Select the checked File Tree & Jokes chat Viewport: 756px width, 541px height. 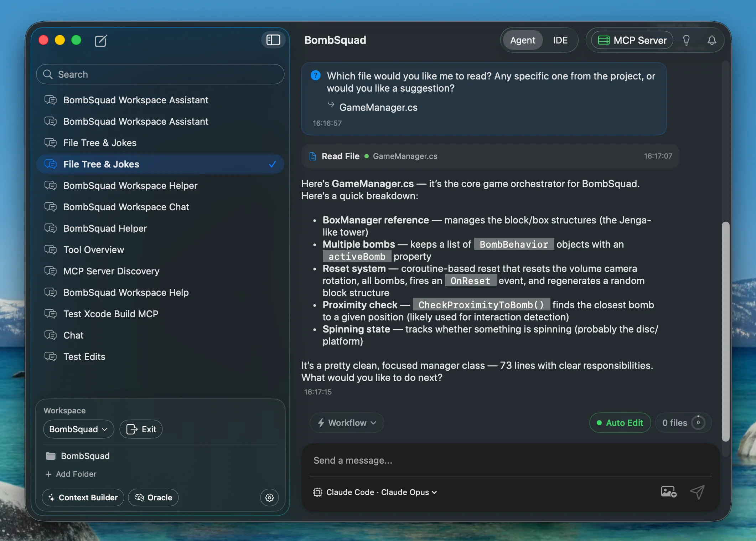click(160, 164)
